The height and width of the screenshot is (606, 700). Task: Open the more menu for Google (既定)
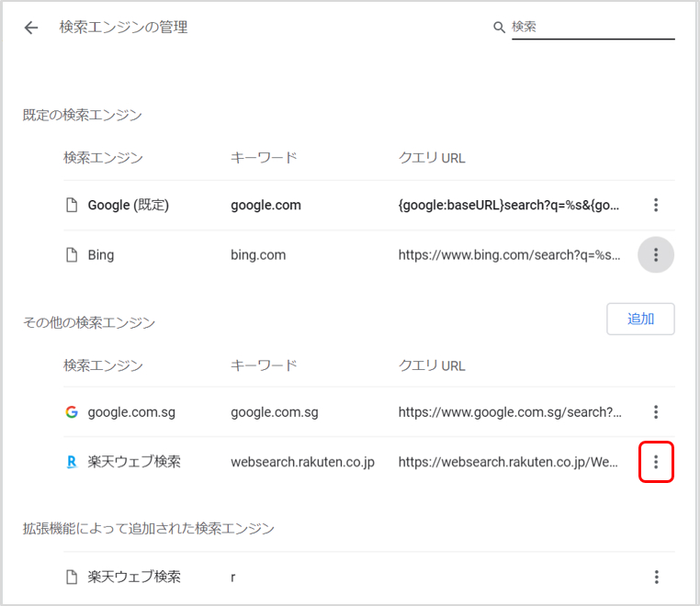click(656, 205)
